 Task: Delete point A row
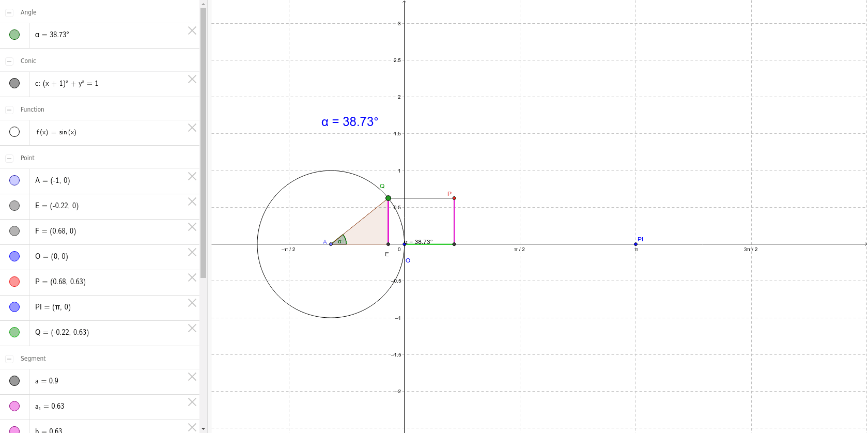tap(192, 176)
